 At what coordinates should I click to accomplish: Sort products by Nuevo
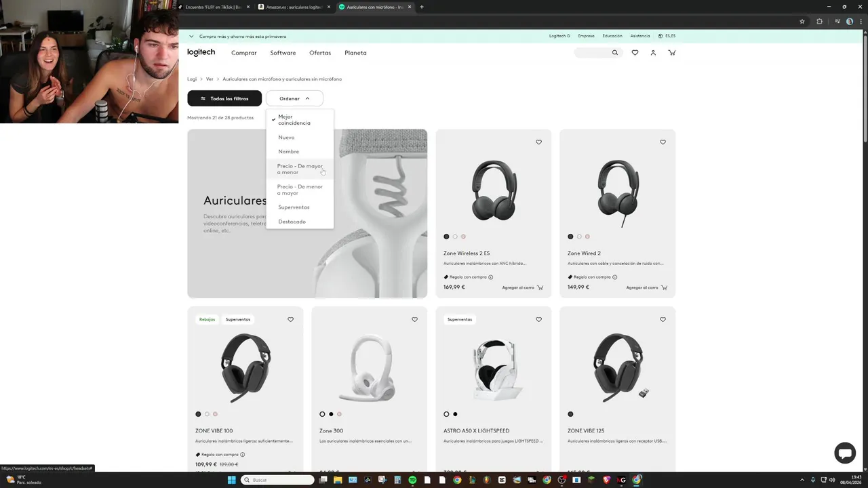[x=300, y=138]
